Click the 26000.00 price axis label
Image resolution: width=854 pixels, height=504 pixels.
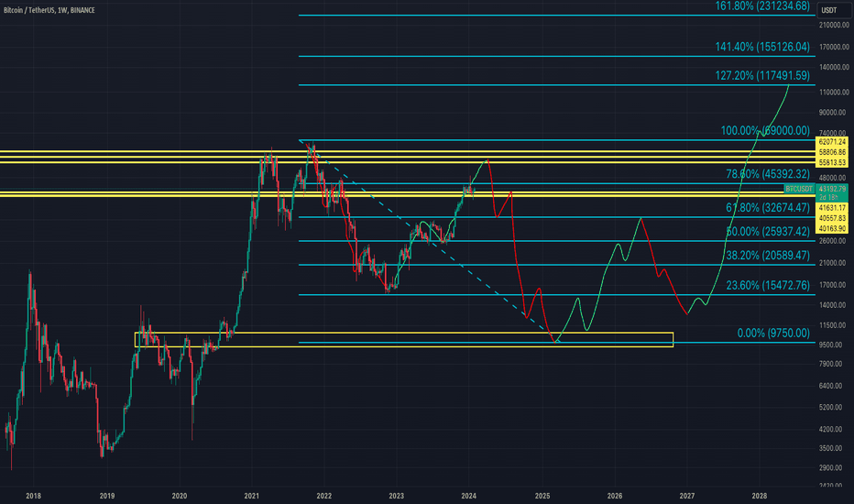(834, 241)
